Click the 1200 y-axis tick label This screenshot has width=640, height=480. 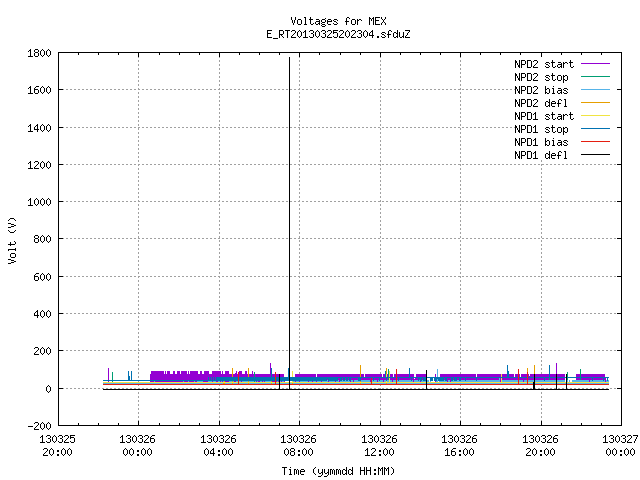point(39,165)
